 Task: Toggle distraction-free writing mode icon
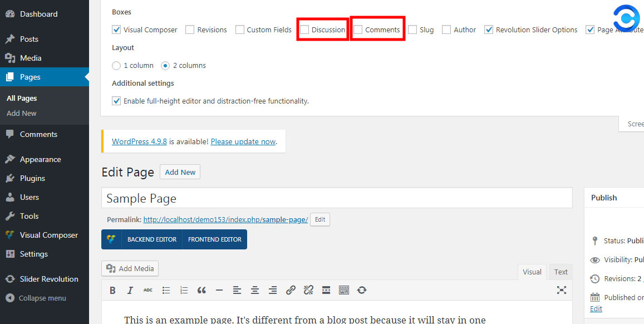(x=562, y=290)
